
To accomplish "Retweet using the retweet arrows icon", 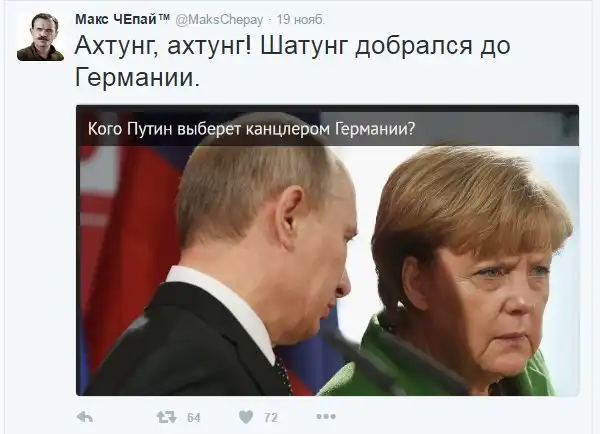I will click(x=166, y=417).
